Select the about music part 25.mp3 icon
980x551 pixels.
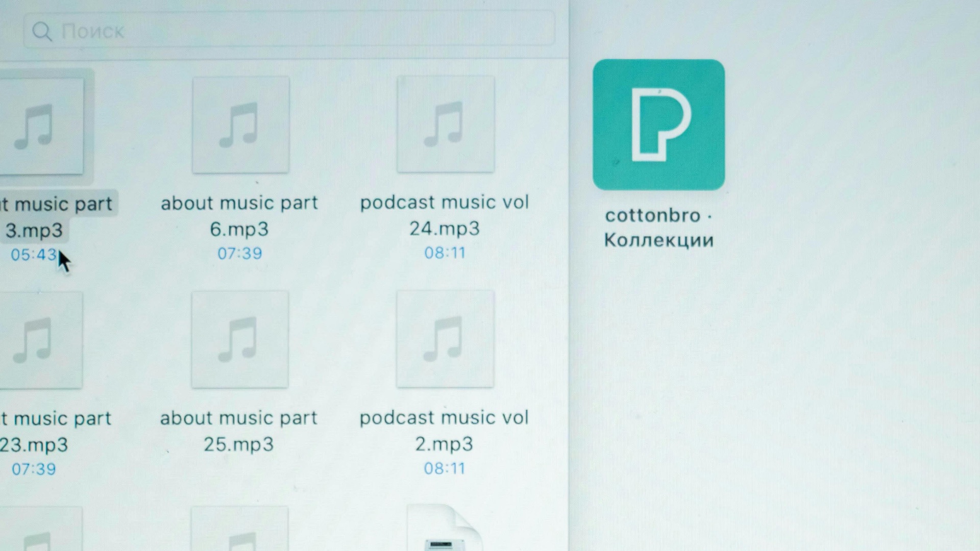[x=240, y=339]
